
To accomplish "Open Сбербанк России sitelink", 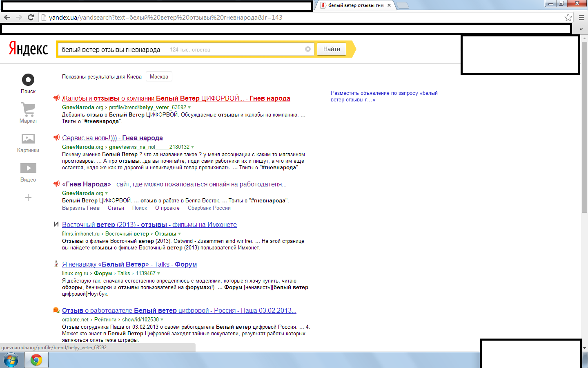I will pos(209,208).
